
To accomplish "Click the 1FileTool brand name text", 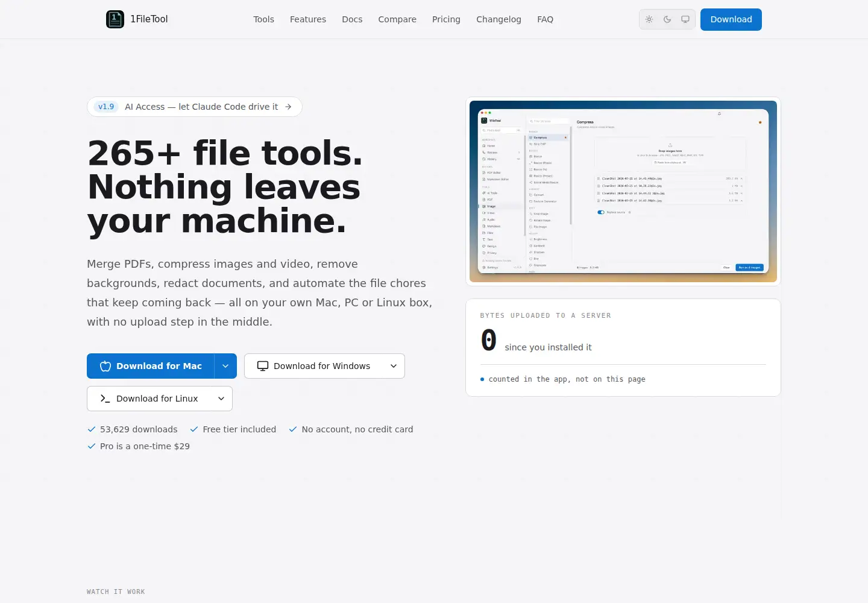I will coord(149,19).
